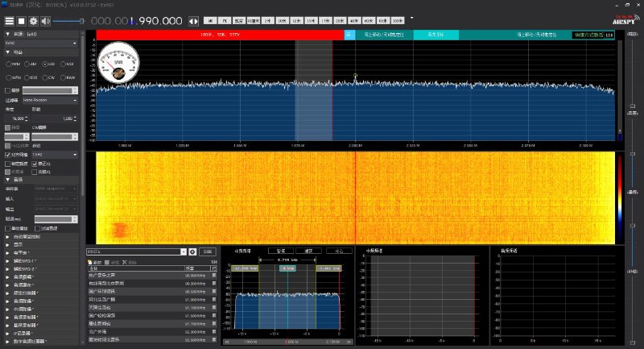Open the BG1ICA group dropdown in frequency manager
644x349 pixels.
tap(184, 252)
